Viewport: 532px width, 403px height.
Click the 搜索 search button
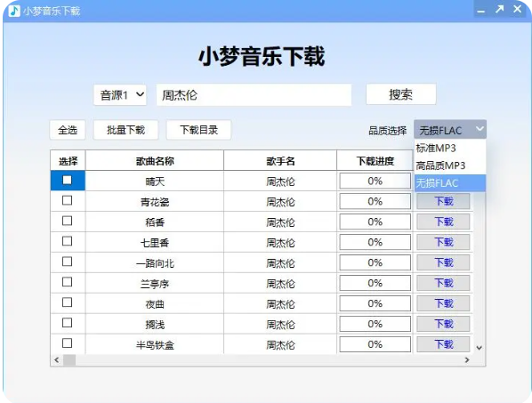[x=400, y=94]
